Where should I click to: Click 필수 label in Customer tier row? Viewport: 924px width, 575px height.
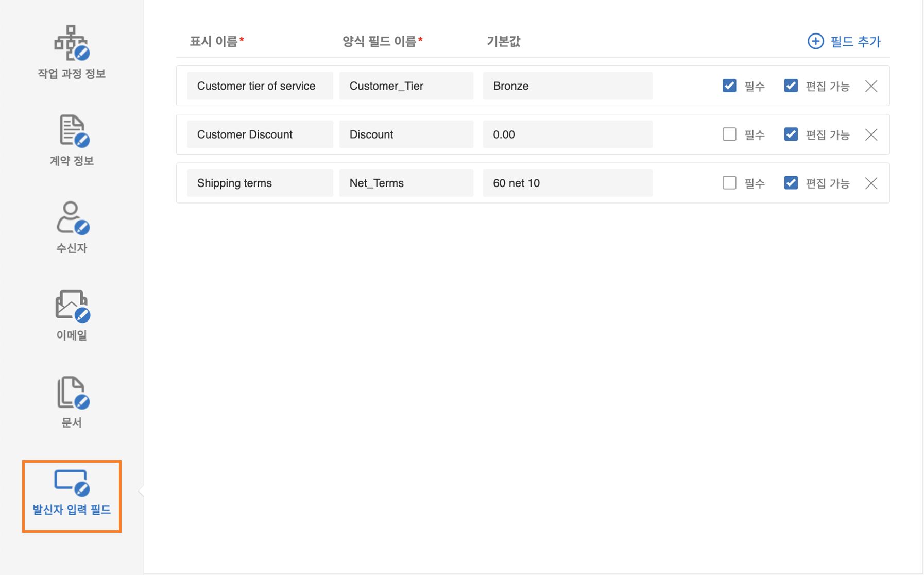click(755, 87)
